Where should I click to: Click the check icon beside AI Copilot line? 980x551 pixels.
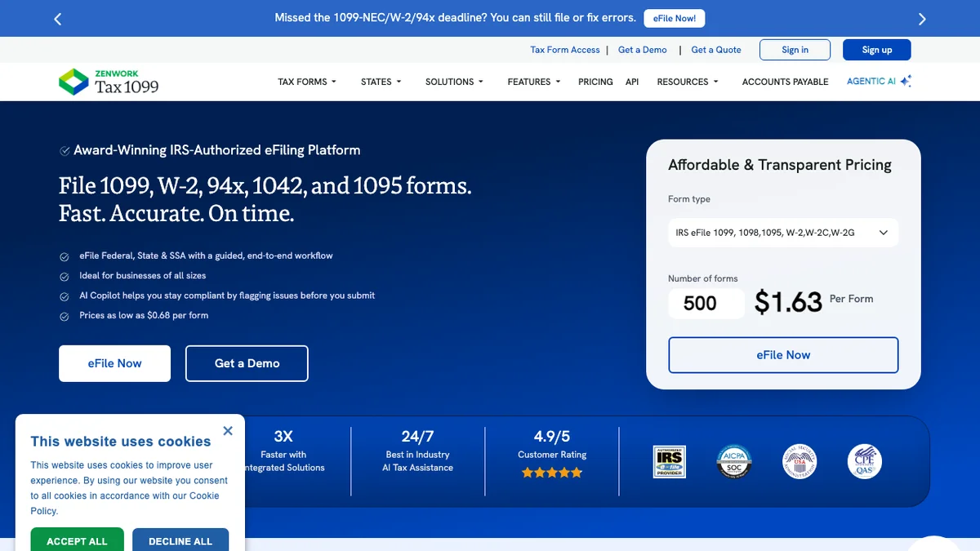click(x=65, y=296)
